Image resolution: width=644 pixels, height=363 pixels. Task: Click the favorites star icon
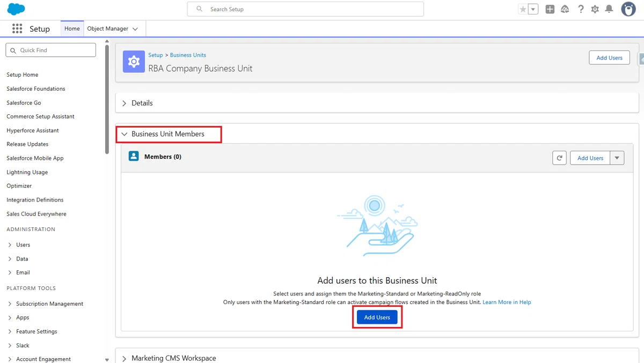point(523,9)
